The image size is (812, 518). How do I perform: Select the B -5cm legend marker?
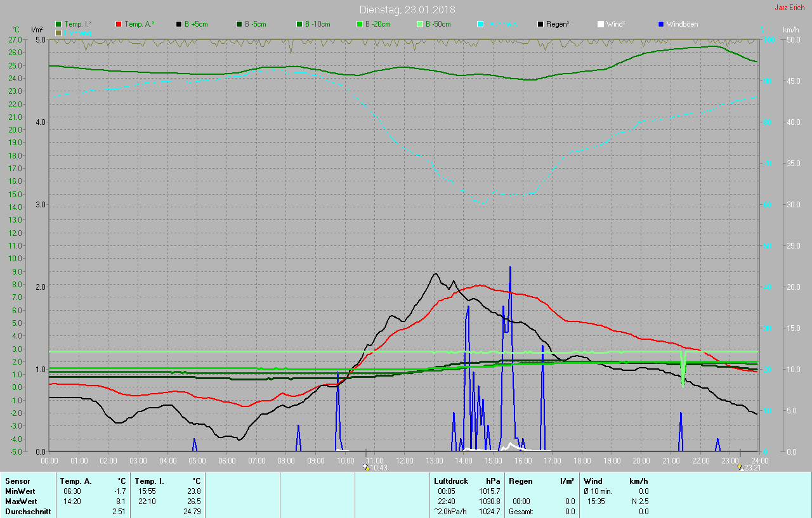239,24
